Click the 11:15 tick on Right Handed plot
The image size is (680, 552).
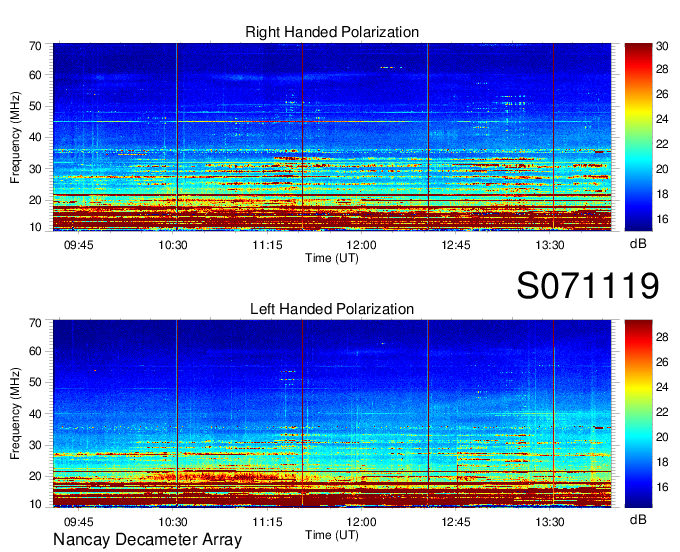267,245
